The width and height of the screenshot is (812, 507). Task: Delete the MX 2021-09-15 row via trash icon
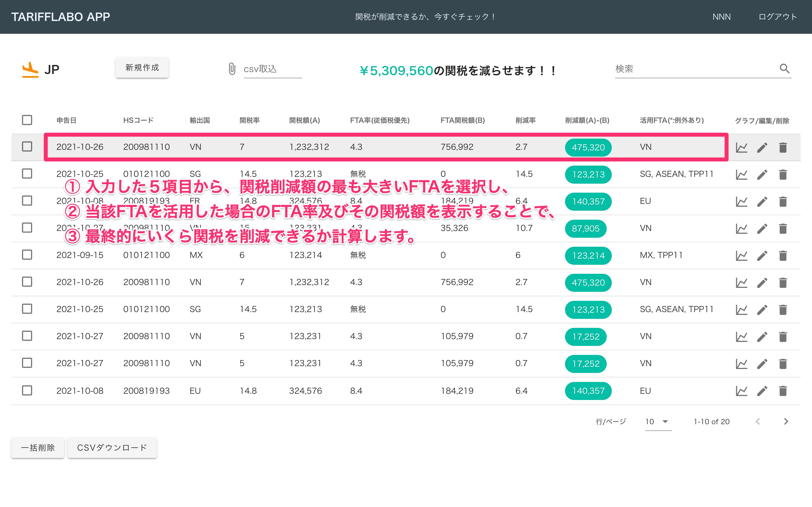(x=783, y=256)
